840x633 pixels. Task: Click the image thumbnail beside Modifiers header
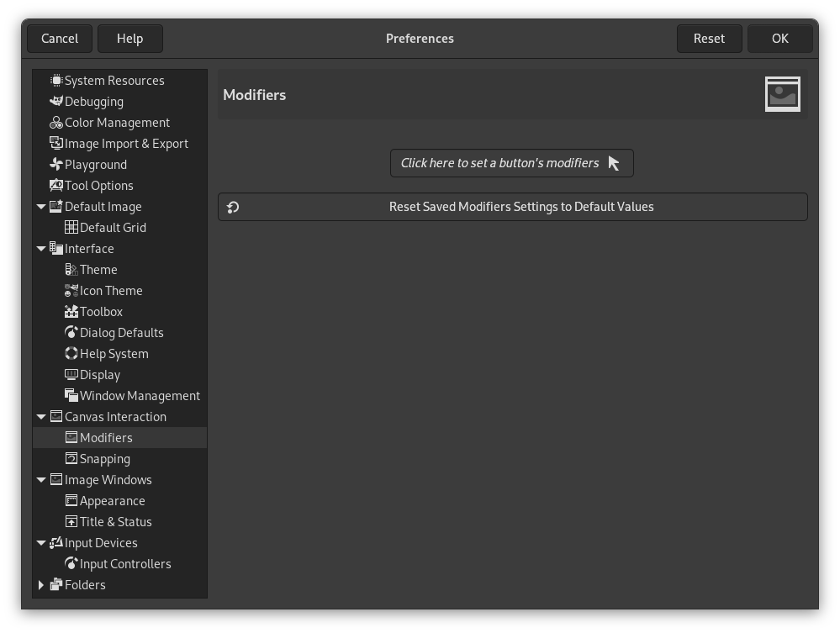[782, 93]
